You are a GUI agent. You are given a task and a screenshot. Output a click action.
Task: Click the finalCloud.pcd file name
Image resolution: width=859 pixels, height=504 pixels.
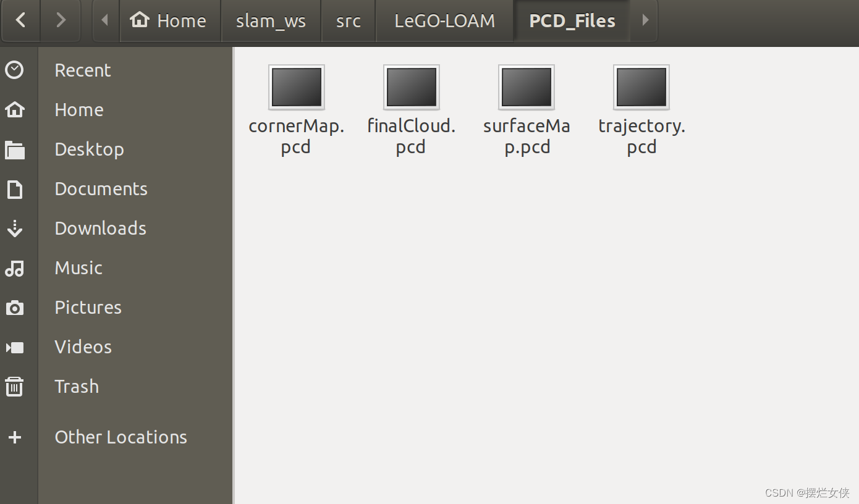pyautogui.click(x=412, y=136)
